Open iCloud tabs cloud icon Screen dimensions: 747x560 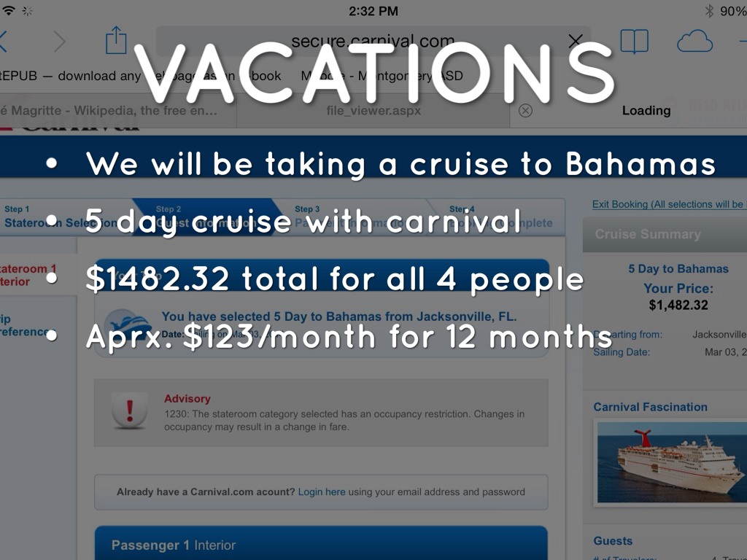(694, 42)
